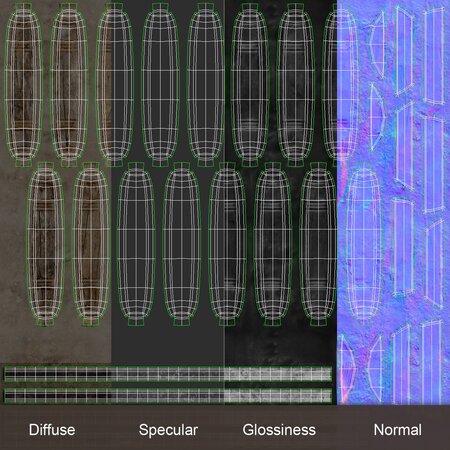
Task: Select the bottom-right rectangular panel on normal map
Action: tap(432, 362)
